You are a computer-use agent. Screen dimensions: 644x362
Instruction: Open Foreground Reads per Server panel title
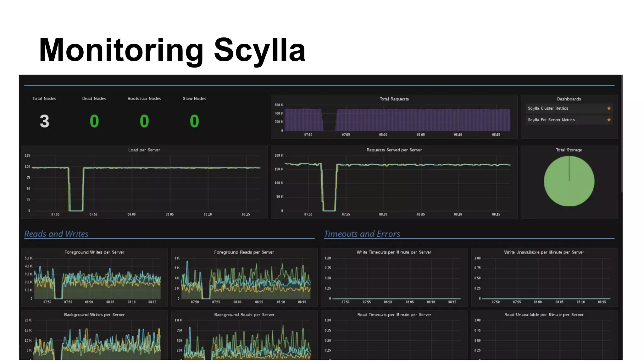pos(244,252)
